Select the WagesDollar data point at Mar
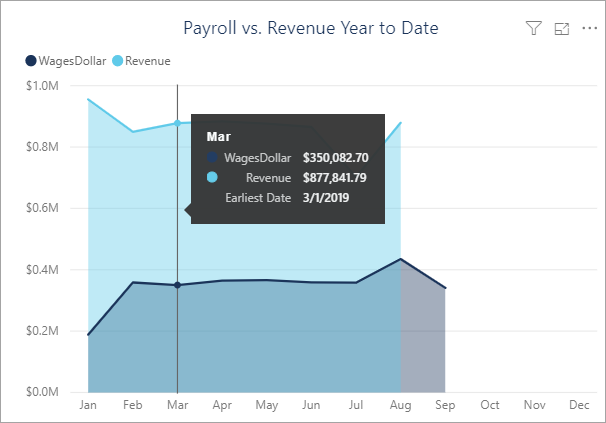 point(177,285)
